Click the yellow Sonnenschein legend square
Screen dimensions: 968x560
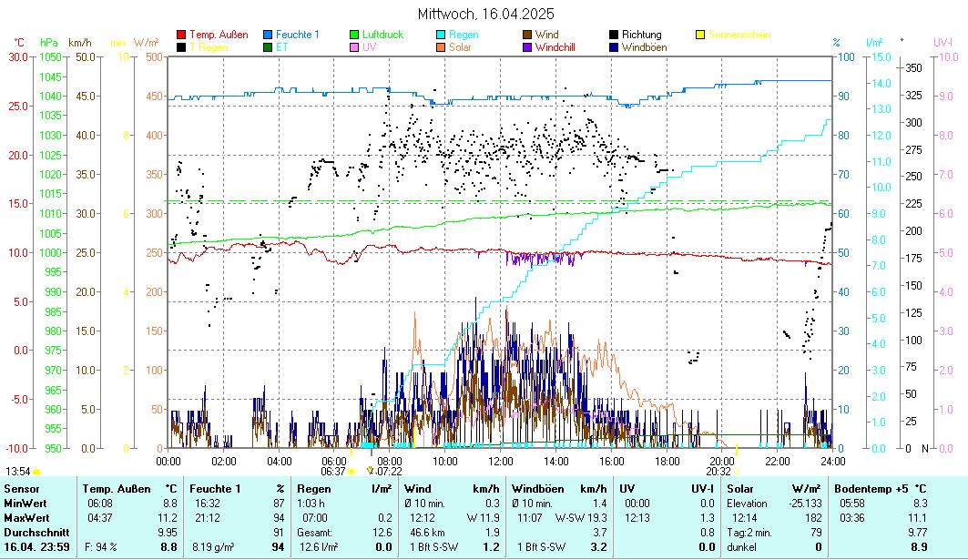701,35
